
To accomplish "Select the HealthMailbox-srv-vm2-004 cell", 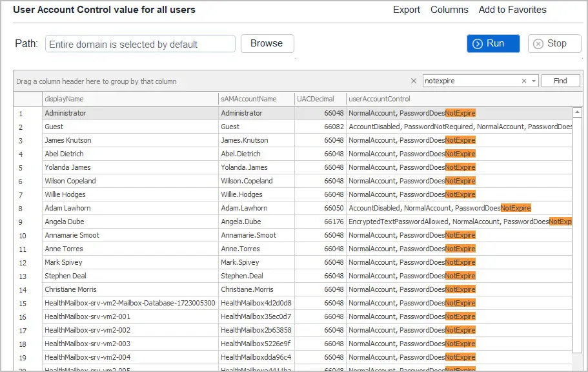I will (x=130, y=357).
